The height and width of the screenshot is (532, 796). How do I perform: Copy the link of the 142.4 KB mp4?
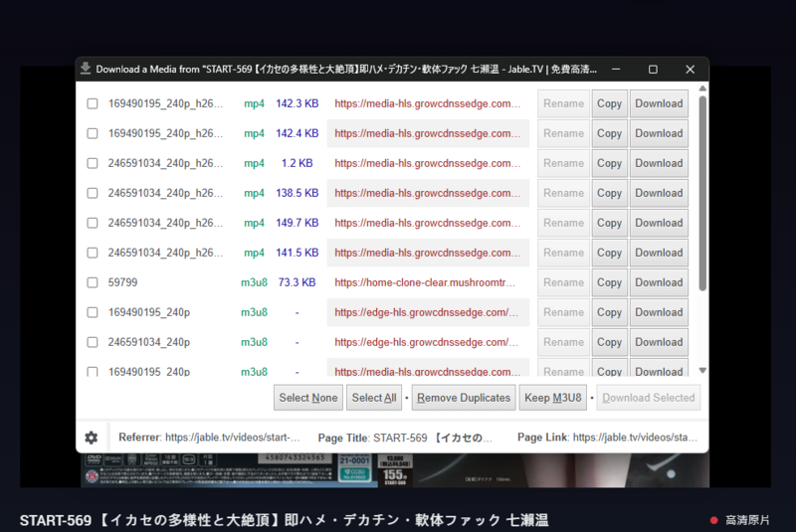point(609,133)
